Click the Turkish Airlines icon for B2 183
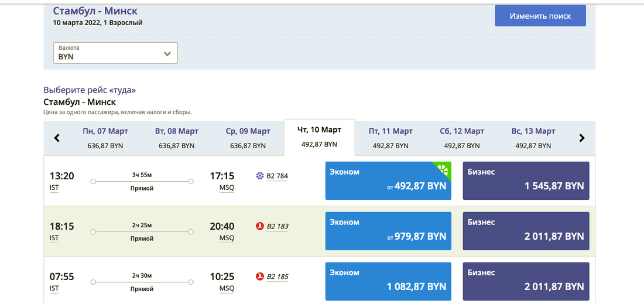 [261, 226]
